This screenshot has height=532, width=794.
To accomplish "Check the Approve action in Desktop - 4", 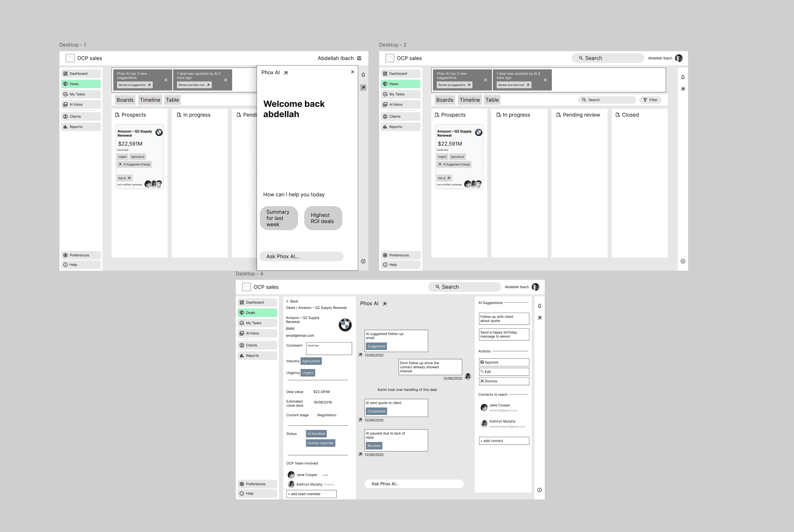I will click(x=504, y=362).
